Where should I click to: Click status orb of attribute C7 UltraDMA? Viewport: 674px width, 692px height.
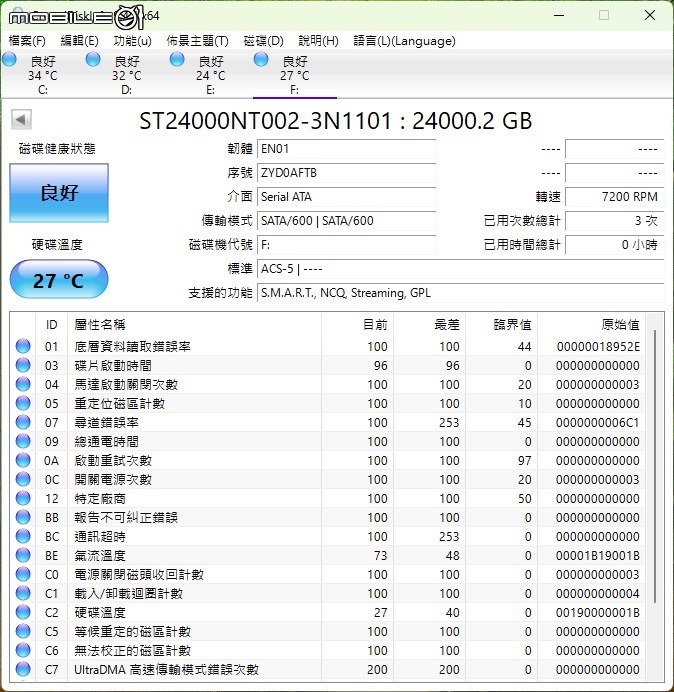(x=23, y=669)
